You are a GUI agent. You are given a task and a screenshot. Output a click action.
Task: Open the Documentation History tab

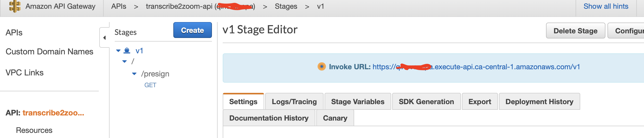[269, 118]
